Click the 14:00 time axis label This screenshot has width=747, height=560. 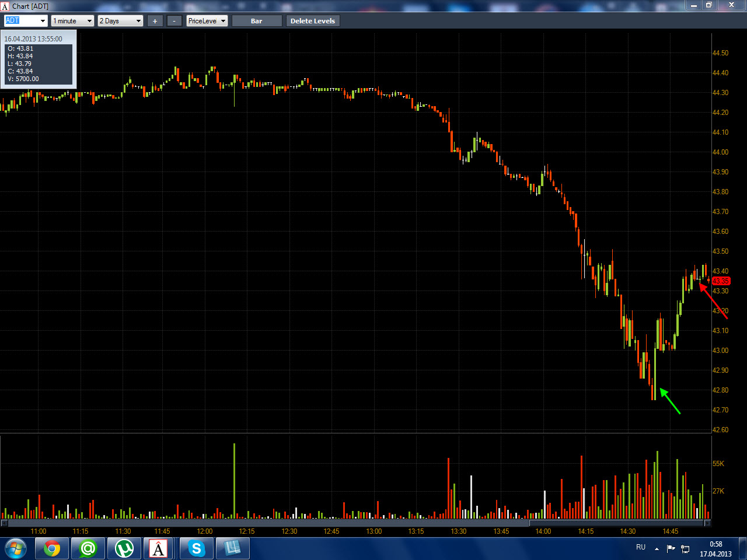pyautogui.click(x=543, y=531)
